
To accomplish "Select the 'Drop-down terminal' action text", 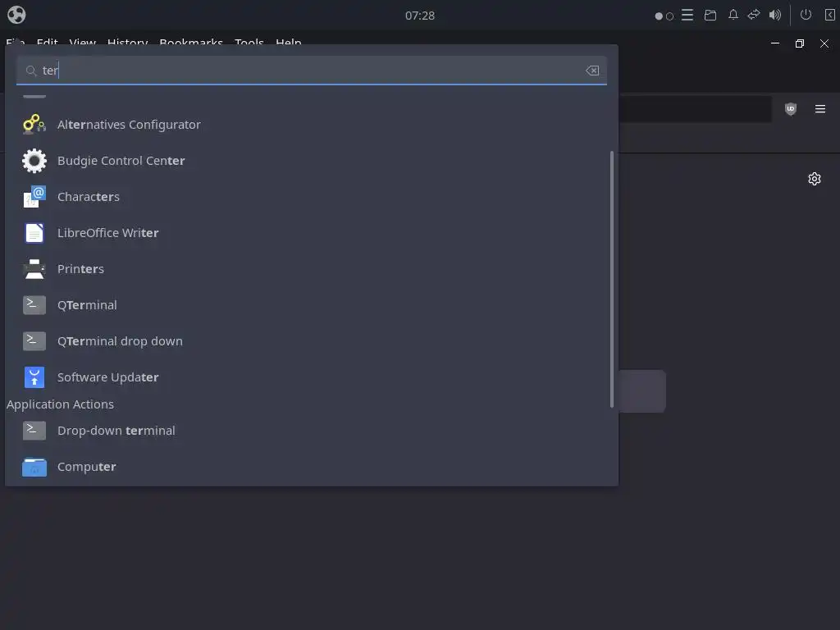I will [x=116, y=431].
